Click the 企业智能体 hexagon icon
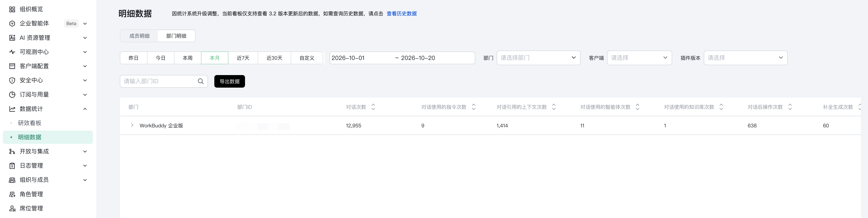The width and height of the screenshot is (868, 218). (x=12, y=23)
